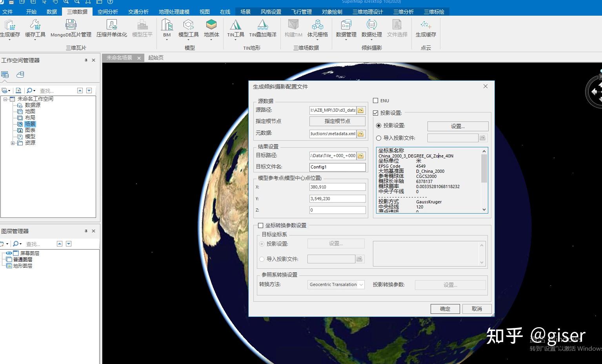This screenshot has height=364, width=602.
Task: Enable the ENU checkbox
Action: [375, 100]
